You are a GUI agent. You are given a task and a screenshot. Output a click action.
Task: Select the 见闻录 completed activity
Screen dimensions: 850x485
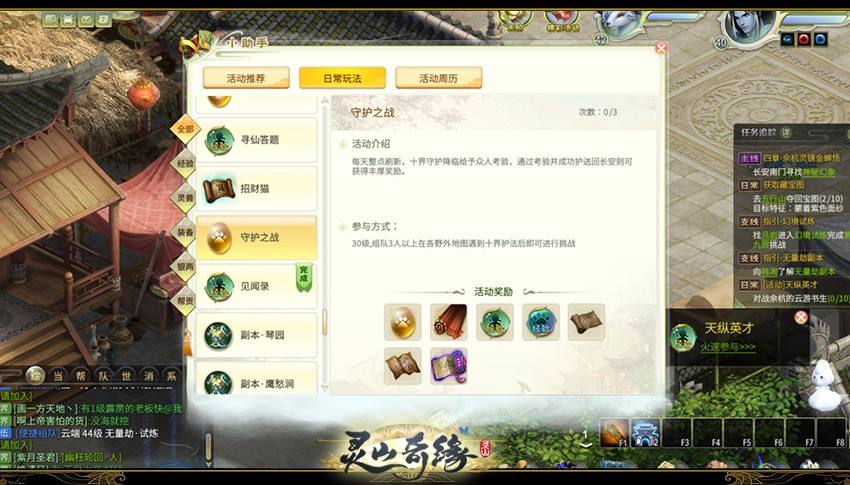[256, 286]
